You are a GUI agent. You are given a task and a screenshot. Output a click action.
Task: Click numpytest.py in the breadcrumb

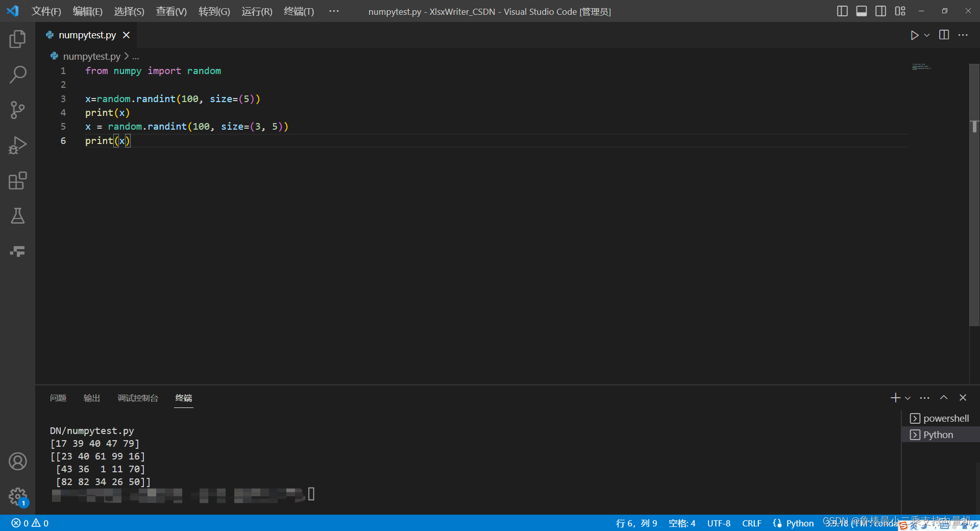[x=91, y=56]
